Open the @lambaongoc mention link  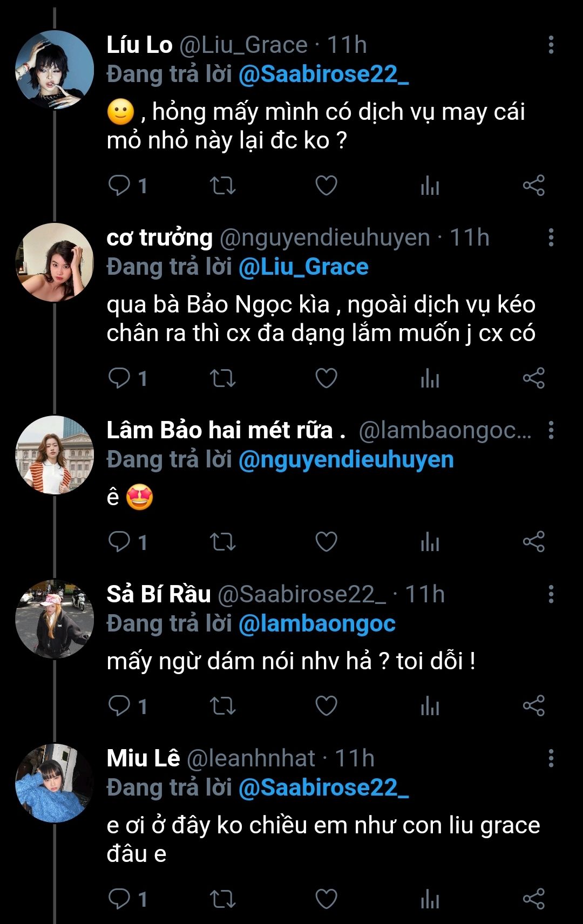317,624
